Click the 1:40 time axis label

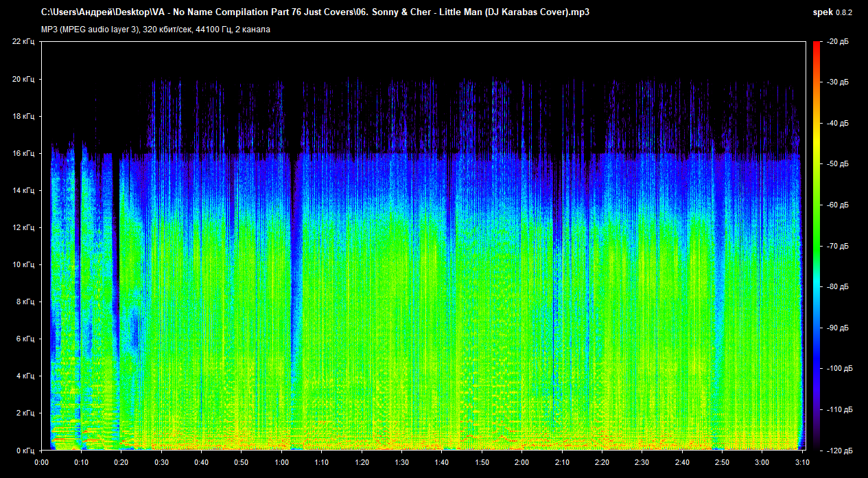(441, 462)
